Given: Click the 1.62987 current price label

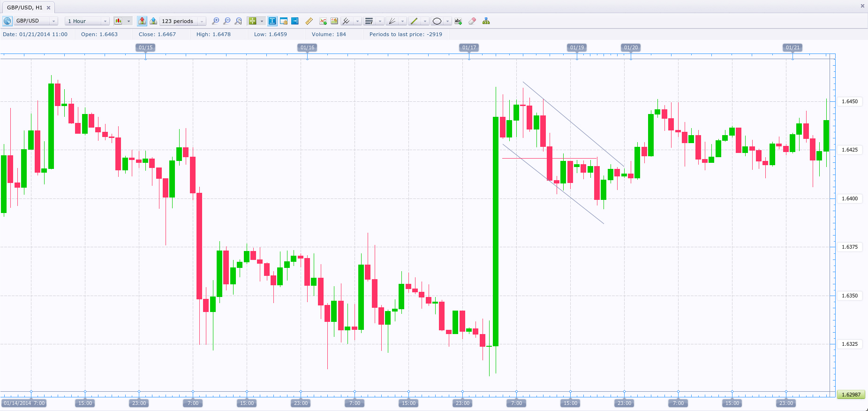Looking at the screenshot, I should click(851, 395).
